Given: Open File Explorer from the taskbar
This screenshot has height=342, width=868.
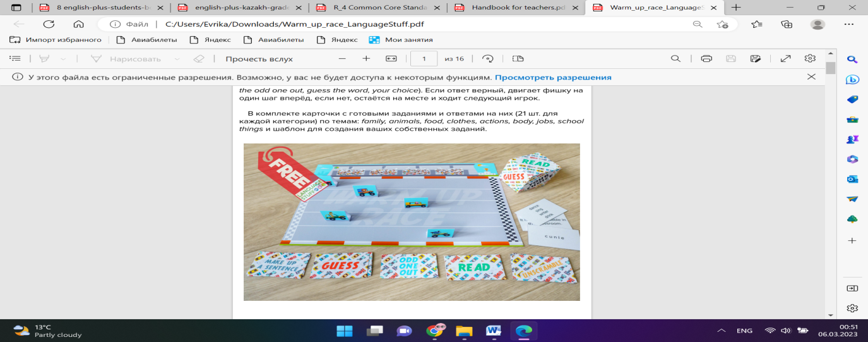Looking at the screenshot, I should coord(464,331).
